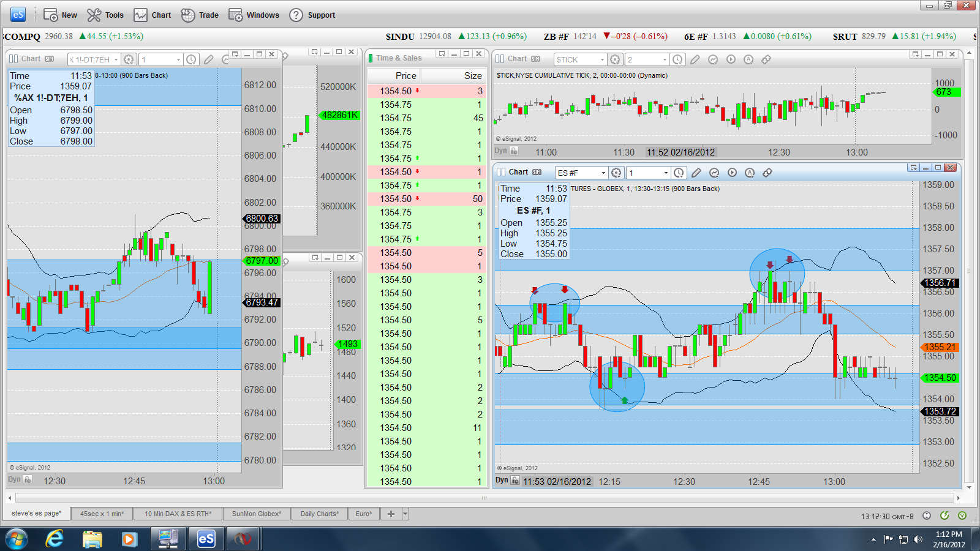This screenshot has height=551, width=980.
Task: Select drawing pencil tool in $TICK chart
Action: [x=695, y=59]
